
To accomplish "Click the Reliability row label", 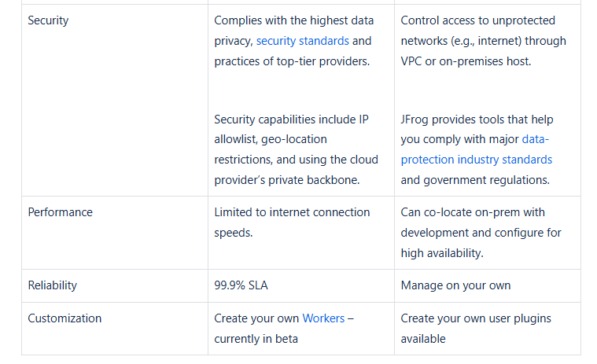I will (x=53, y=285).
